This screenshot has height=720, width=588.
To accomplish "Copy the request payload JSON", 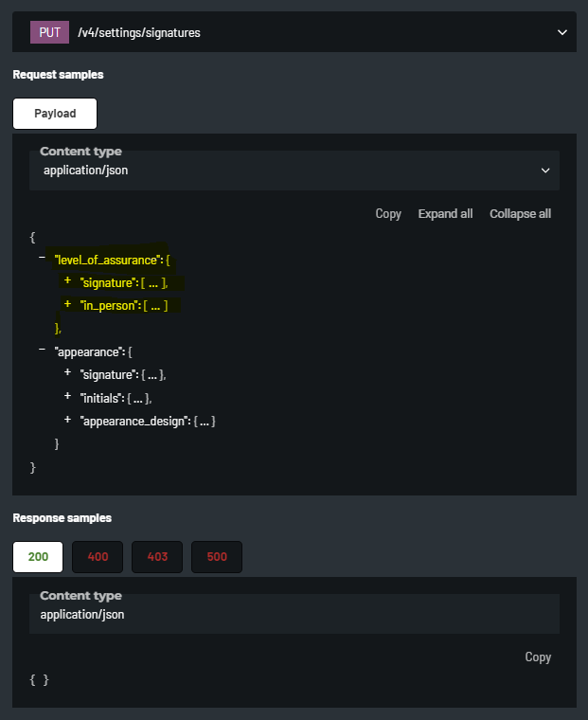I will coord(388,214).
